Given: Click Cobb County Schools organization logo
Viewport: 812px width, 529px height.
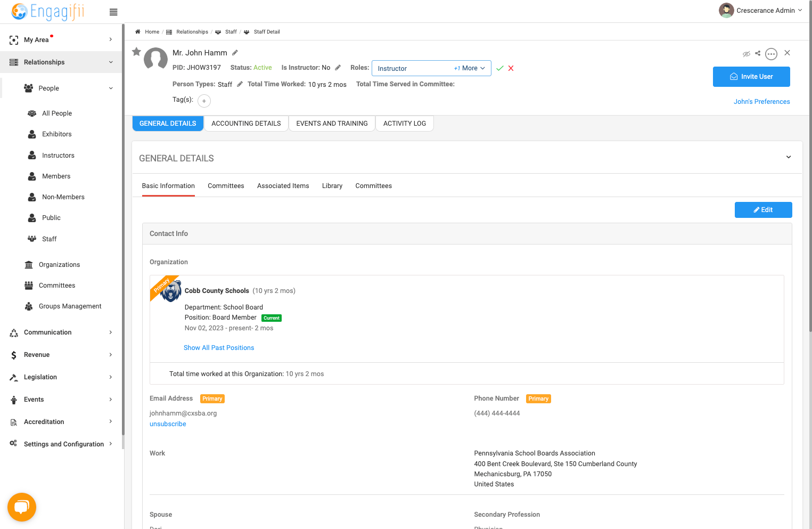Looking at the screenshot, I should coord(171,291).
